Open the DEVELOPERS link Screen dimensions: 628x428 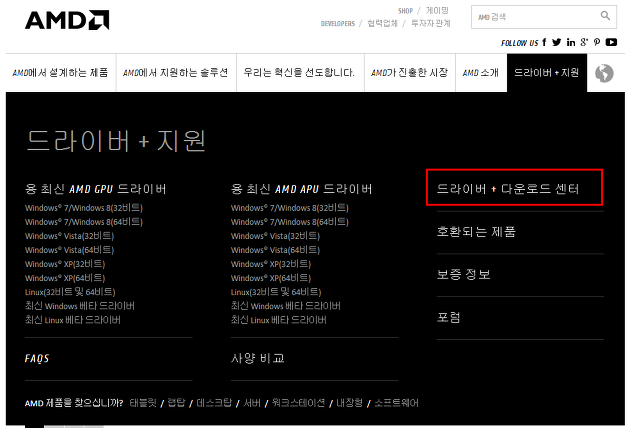pyautogui.click(x=338, y=24)
